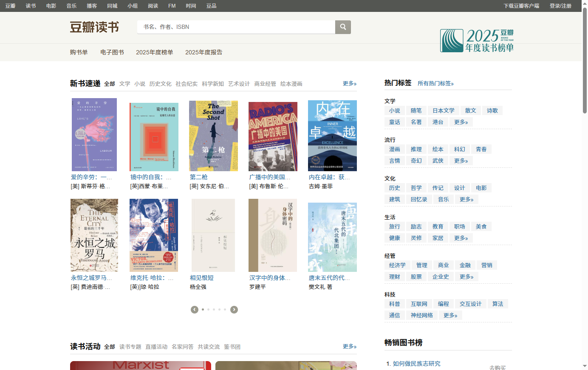This screenshot has height=370, width=588.
Task: Click the 登录/注册 link
Action: (x=560, y=6)
